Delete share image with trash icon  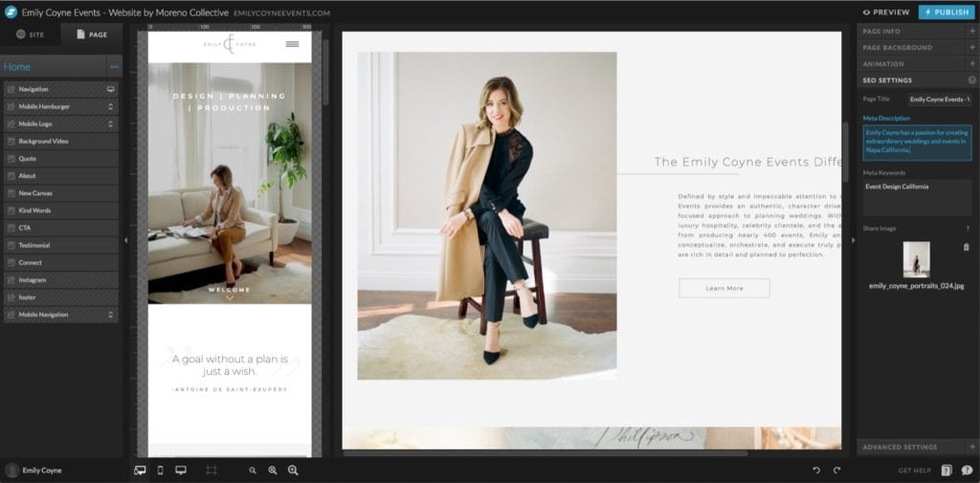[x=966, y=247]
